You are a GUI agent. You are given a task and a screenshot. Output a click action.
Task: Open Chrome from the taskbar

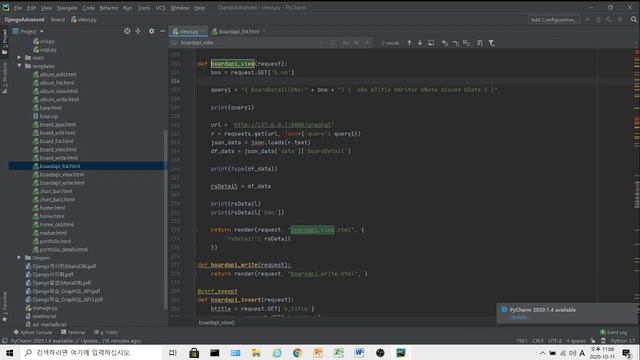(297, 353)
